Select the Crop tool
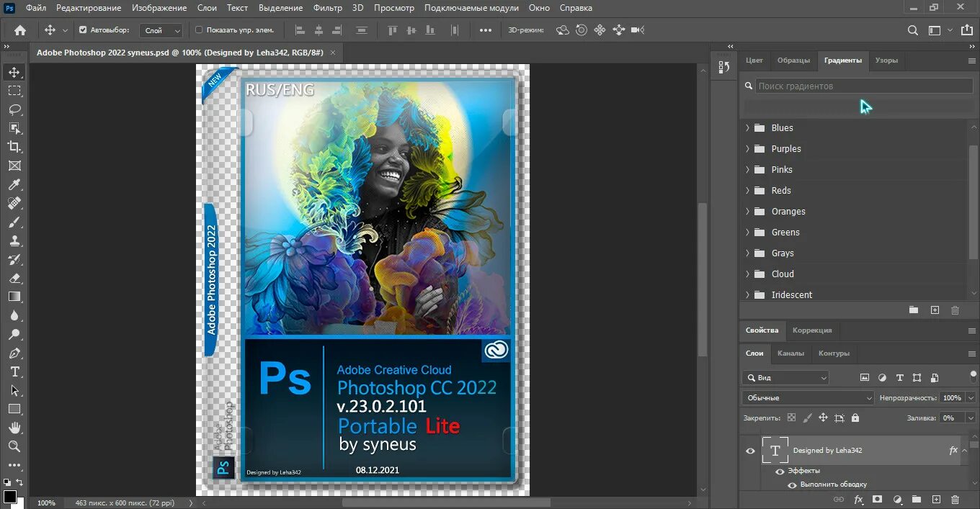980x509 pixels. tap(14, 147)
